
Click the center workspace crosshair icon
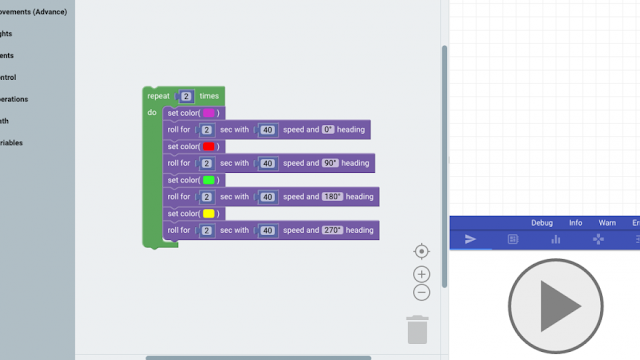point(421,251)
